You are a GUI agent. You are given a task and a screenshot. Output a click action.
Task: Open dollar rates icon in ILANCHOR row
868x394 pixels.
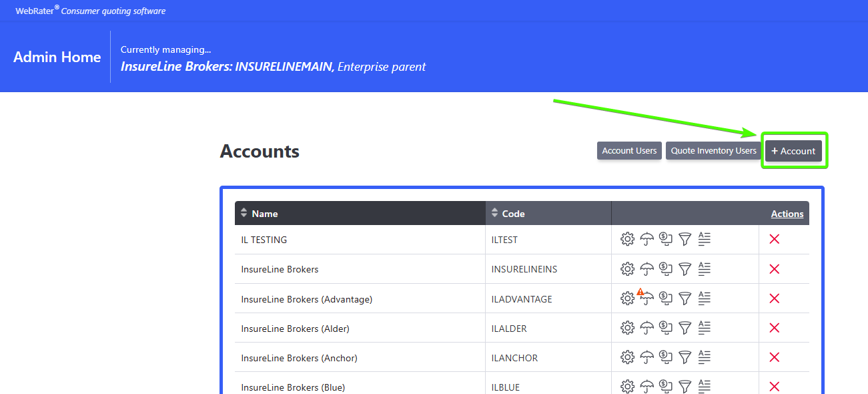[x=666, y=357]
